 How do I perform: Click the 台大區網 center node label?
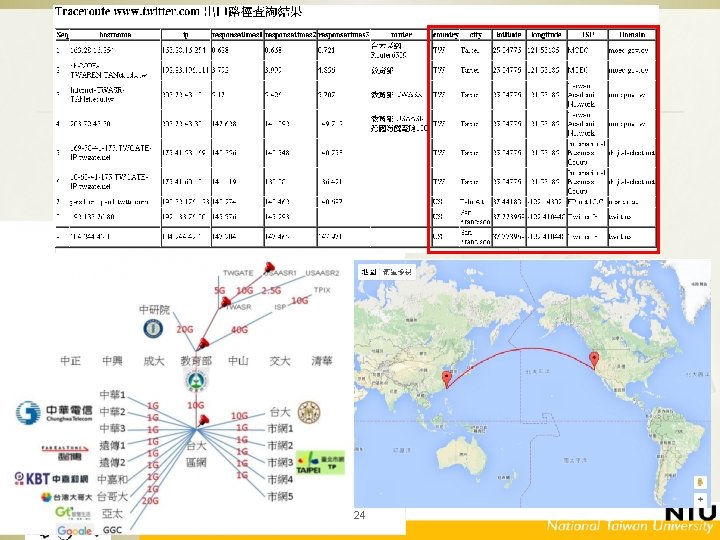click(196, 454)
